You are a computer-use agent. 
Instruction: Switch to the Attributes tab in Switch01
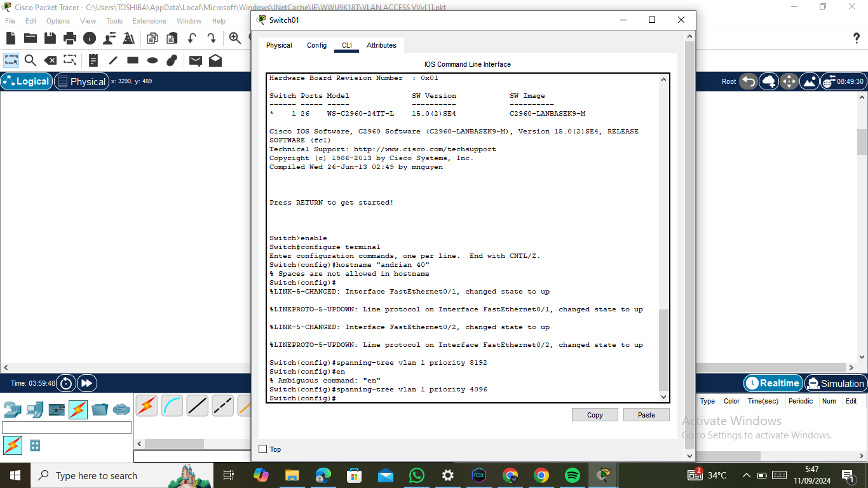[381, 45]
